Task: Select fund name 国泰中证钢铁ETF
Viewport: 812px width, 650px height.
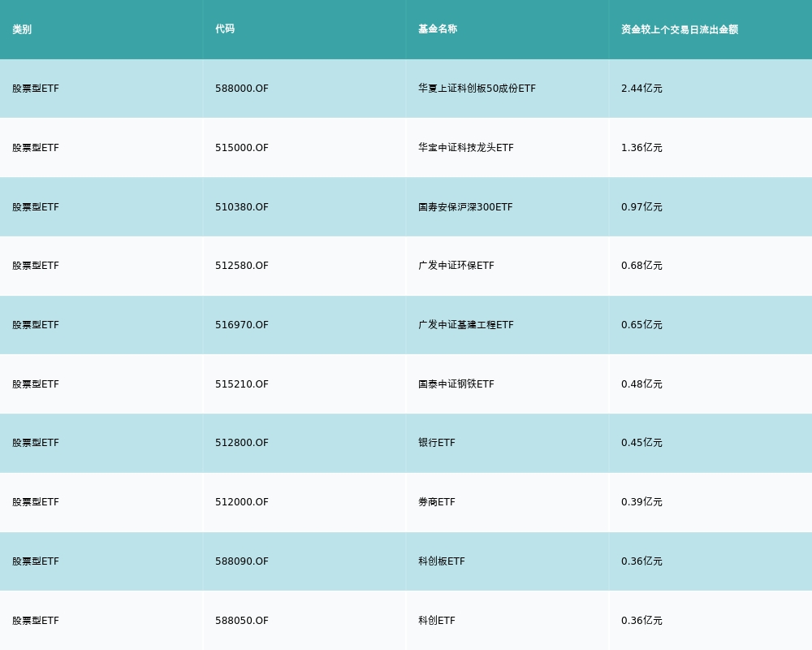Action: pyautogui.click(x=456, y=384)
